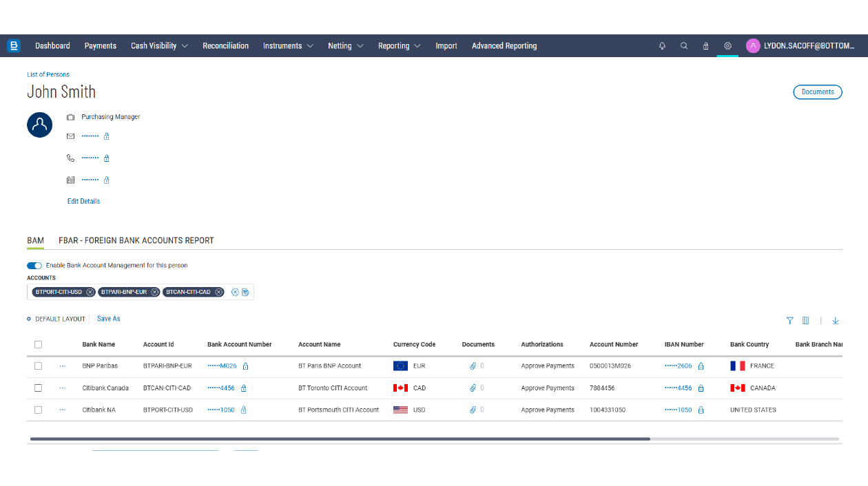The width and height of the screenshot is (868, 486).
Task: Toggle Enable Bank Account Management switch
Action: coord(34,266)
